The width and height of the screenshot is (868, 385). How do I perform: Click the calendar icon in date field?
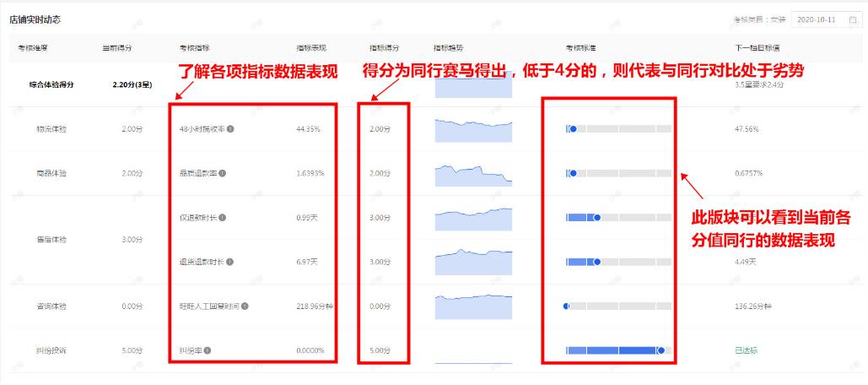click(852, 19)
